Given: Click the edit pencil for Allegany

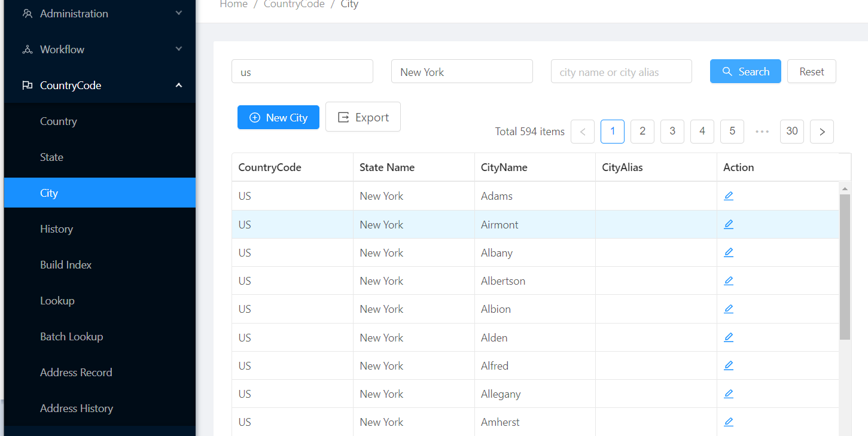Looking at the screenshot, I should point(728,394).
